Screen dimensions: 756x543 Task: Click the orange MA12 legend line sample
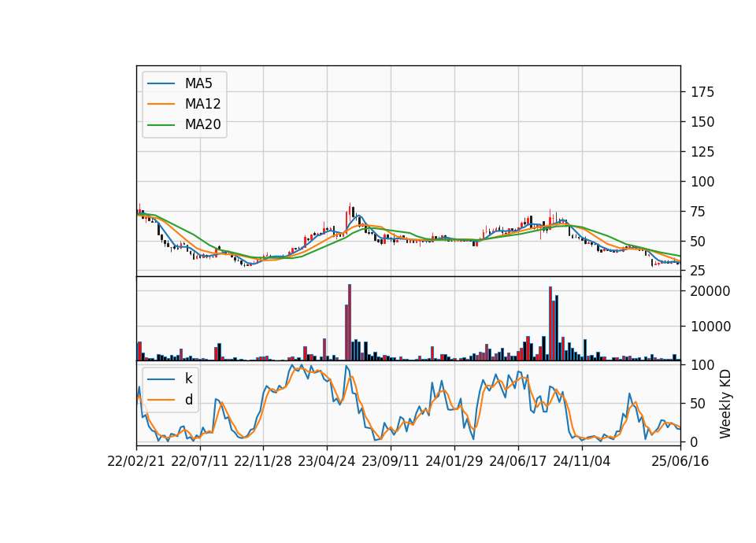(161, 104)
